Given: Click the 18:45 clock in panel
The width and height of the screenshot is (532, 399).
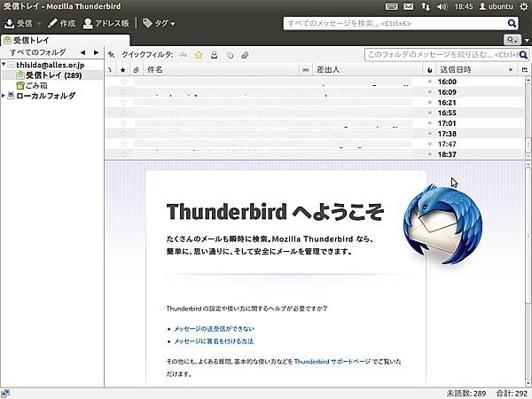Looking at the screenshot, I should pyautogui.click(x=464, y=6).
